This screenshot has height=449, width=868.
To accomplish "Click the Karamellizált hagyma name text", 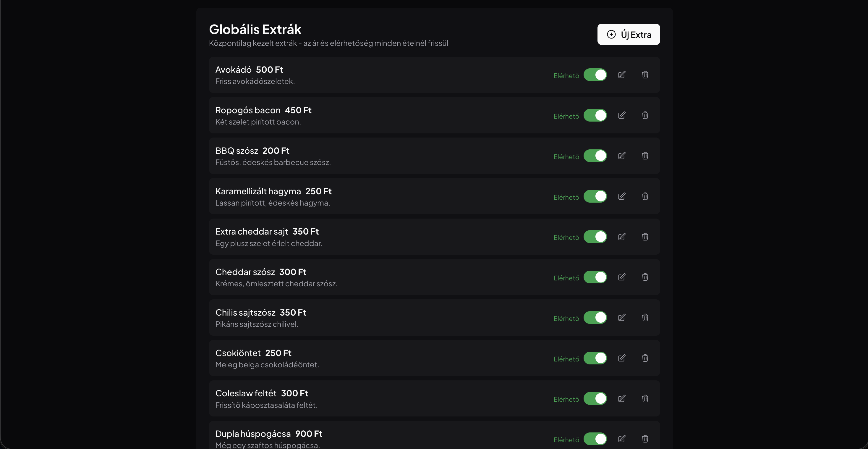I will (x=258, y=191).
